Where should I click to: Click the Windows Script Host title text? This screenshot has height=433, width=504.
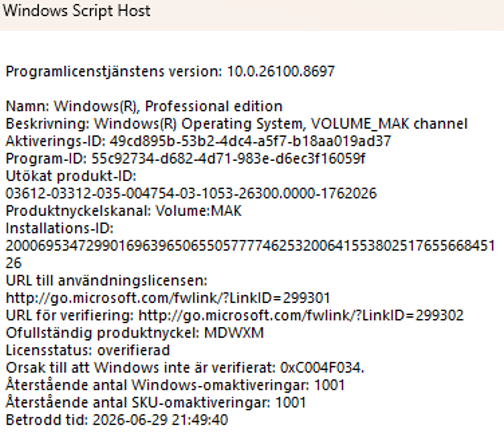pos(76,11)
